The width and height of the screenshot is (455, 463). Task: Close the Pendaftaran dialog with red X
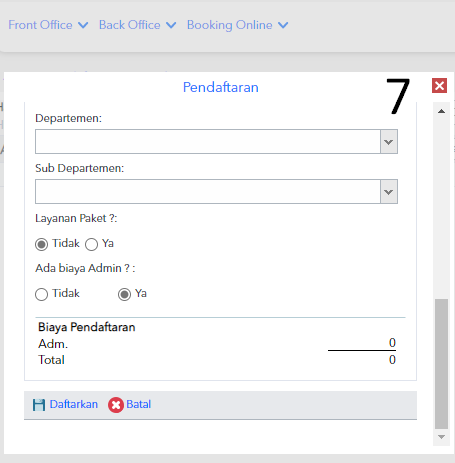[x=439, y=86]
